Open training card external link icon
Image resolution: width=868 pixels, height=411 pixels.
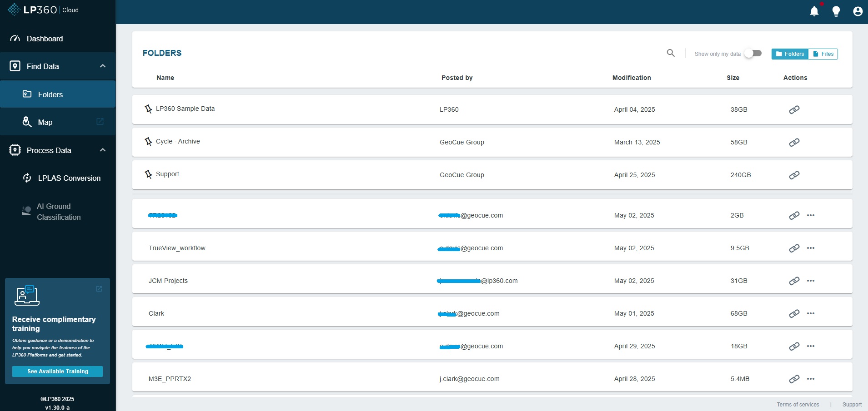coord(99,289)
